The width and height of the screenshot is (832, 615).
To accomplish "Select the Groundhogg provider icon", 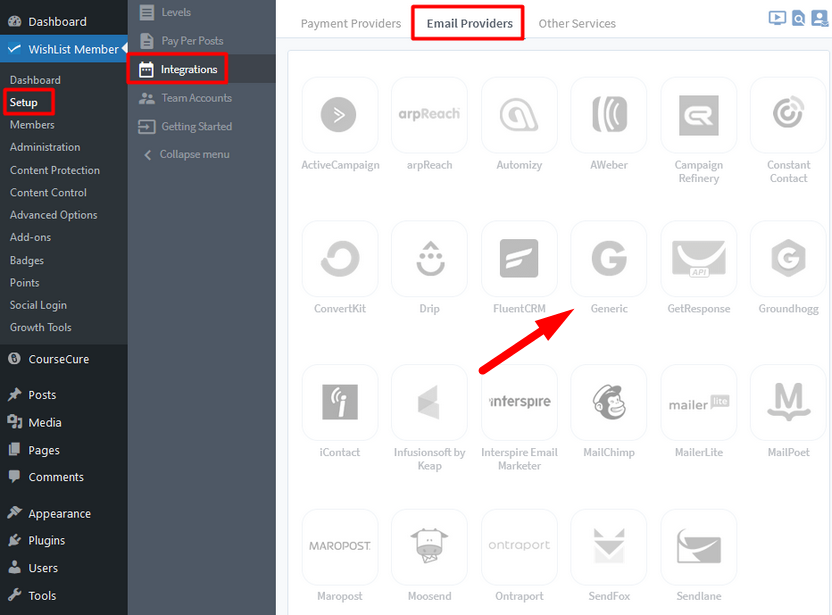I will (x=788, y=258).
